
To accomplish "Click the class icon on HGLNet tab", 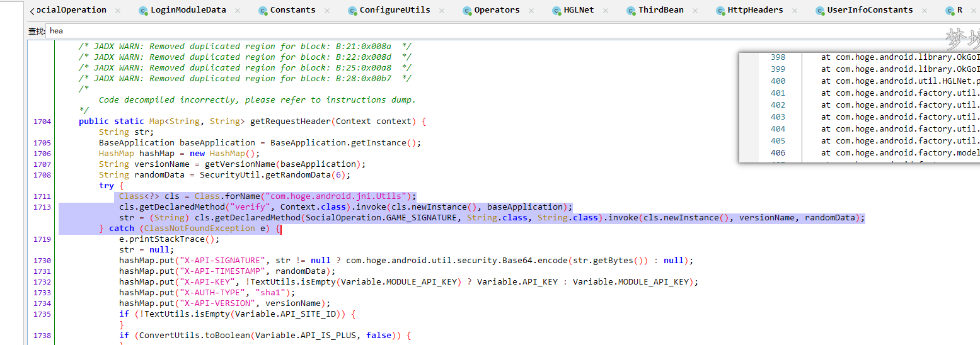I will pos(556,11).
